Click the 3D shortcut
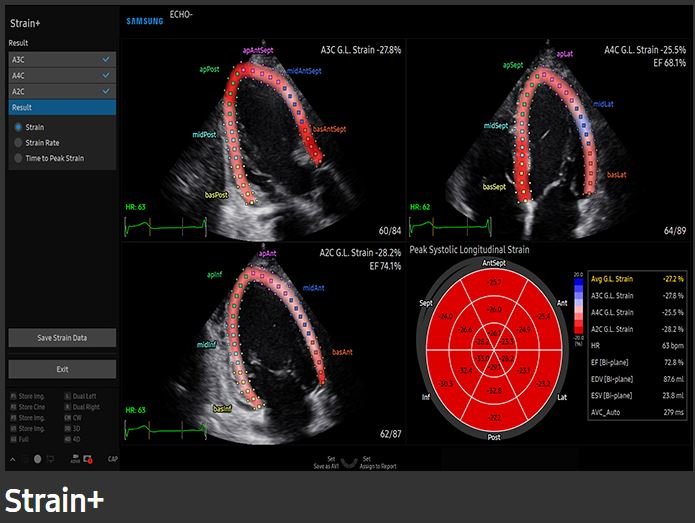Viewport: 695px width, 523px height. point(72,429)
